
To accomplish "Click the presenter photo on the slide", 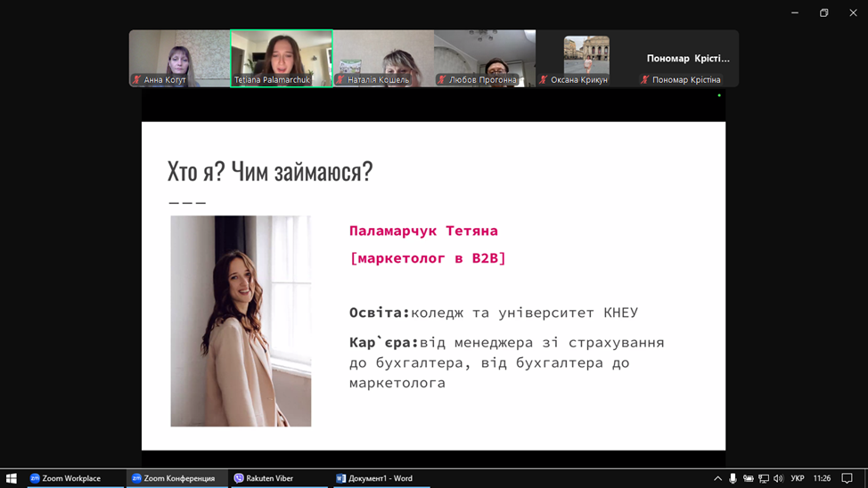I will (x=241, y=321).
